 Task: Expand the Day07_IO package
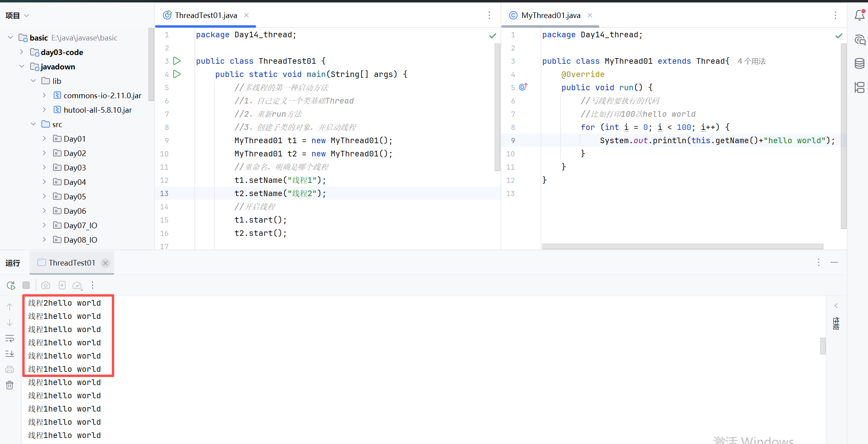click(x=44, y=225)
